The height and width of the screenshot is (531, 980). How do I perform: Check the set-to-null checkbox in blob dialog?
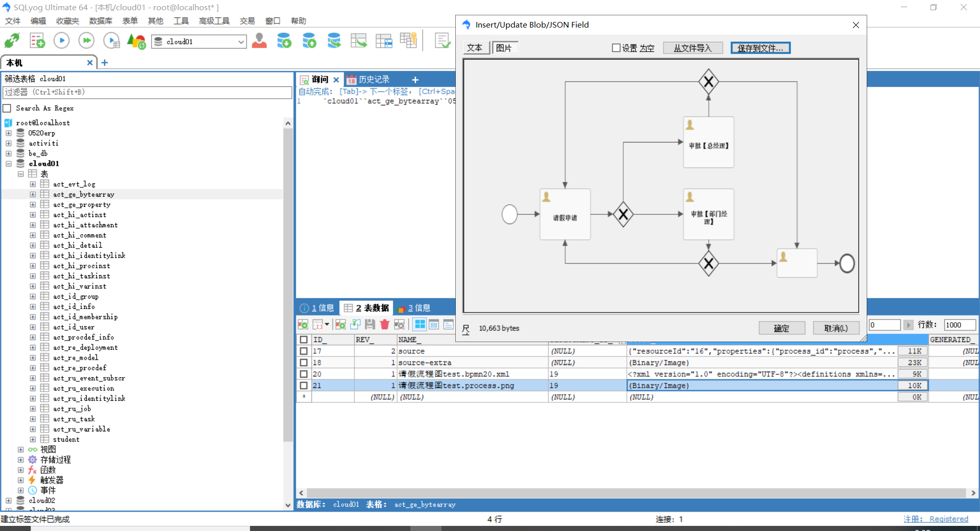coord(616,48)
